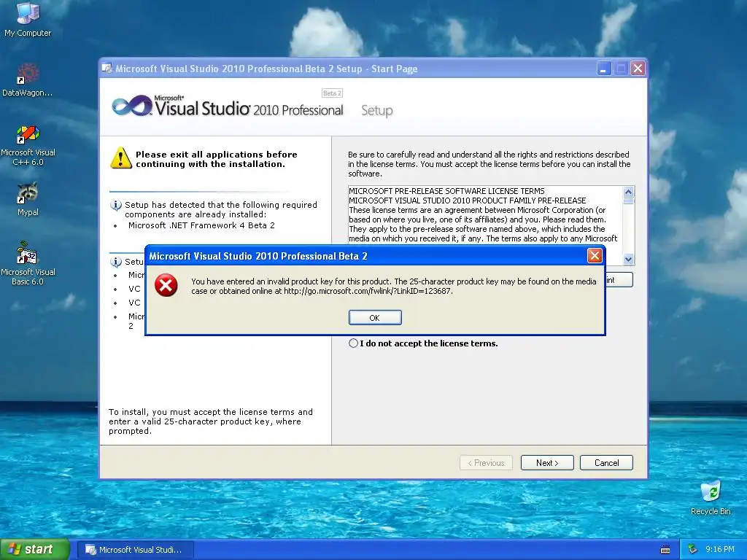Viewport: 747px width, 560px height.
Task: Select the Recycle Bin desktop icon
Action: tap(711, 497)
